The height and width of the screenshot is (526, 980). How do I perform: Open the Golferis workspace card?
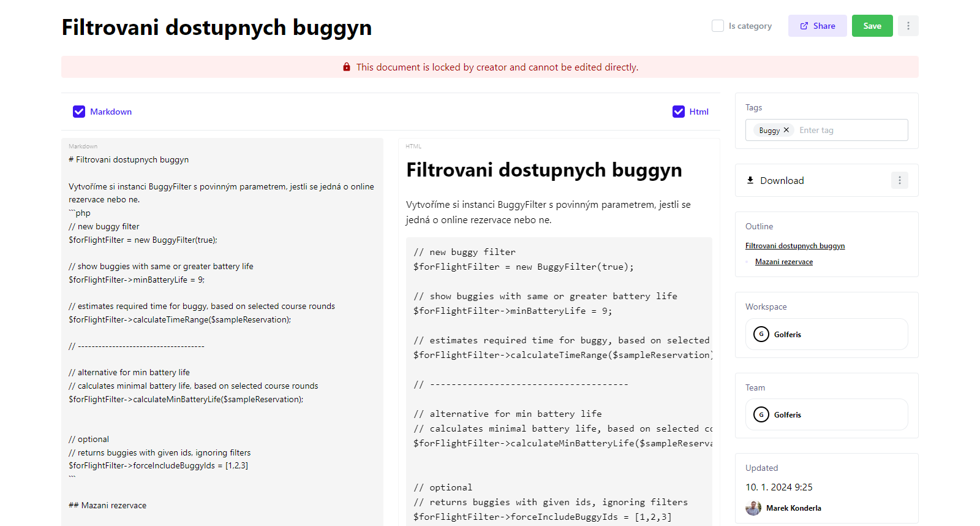(x=826, y=334)
